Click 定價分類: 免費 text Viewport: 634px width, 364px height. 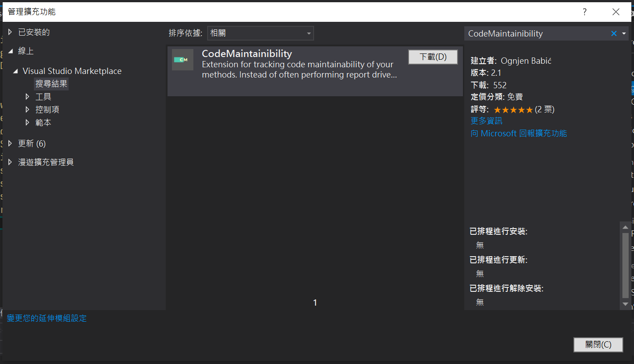[x=497, y=97]
